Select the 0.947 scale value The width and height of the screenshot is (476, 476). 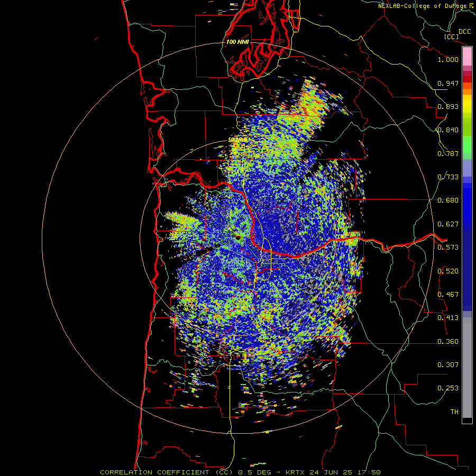pyautogui.click(x=448, y=83)
